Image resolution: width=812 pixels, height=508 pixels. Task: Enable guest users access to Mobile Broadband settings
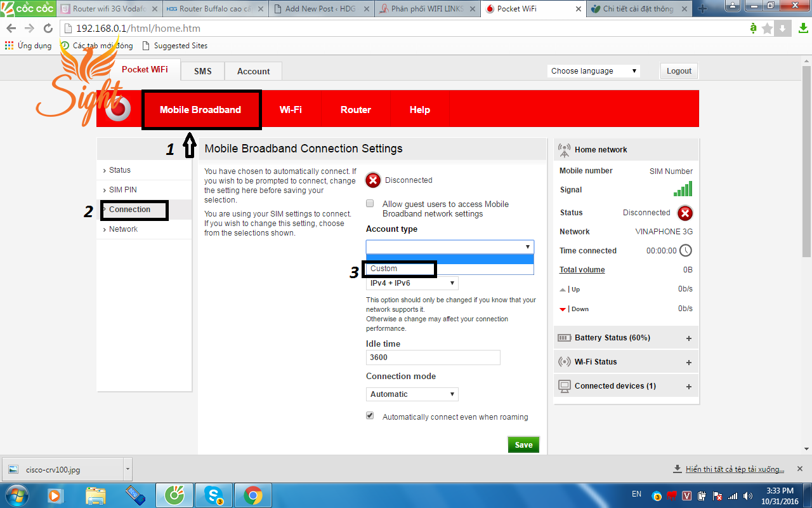click(x=370, y=203)
